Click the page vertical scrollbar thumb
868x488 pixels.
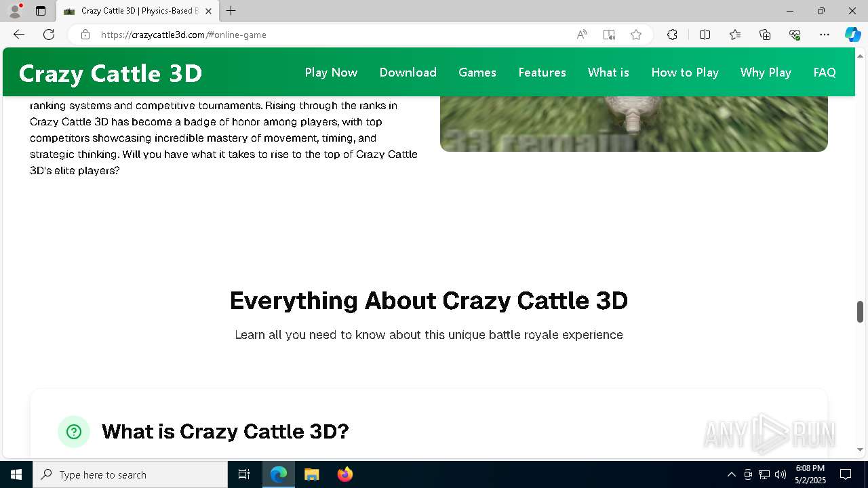click(860, 312)
